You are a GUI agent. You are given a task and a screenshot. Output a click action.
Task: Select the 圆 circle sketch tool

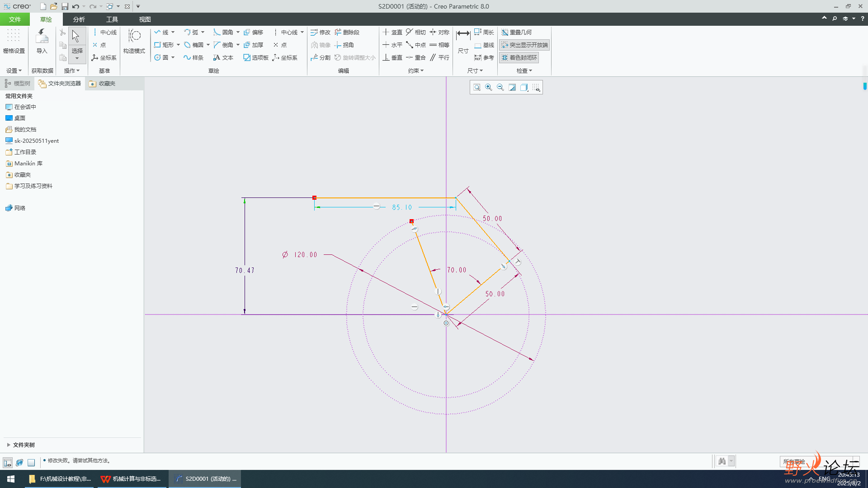(x=161, y=57)
